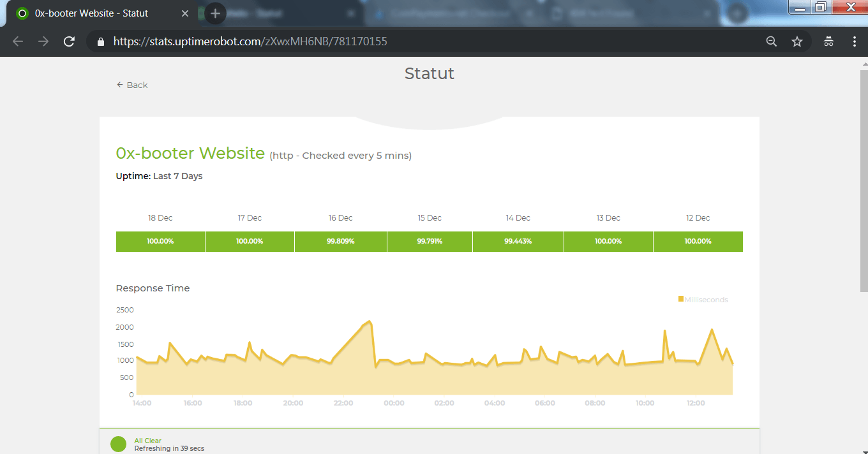Image resolution: width=868 pixels, height=454 pixels.
Task: Click the Statut page title
Action: (x=430, y=73)
